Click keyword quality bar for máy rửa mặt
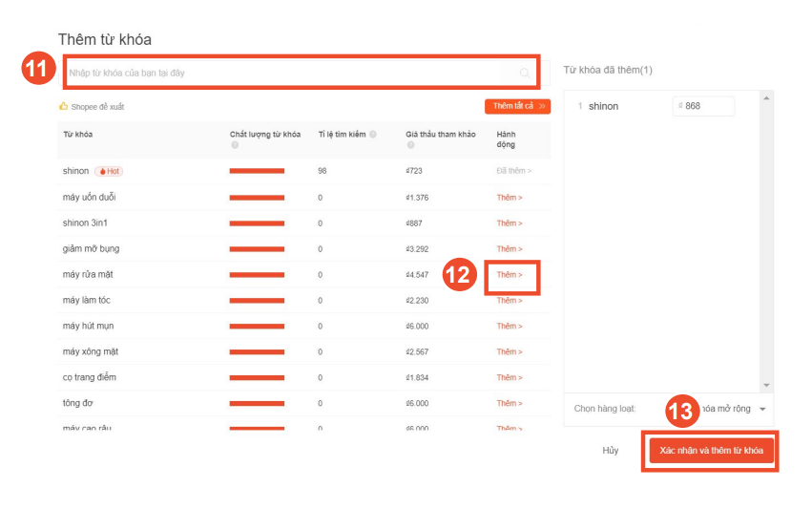This screenshot has width=812, height=509. (257, 275)
